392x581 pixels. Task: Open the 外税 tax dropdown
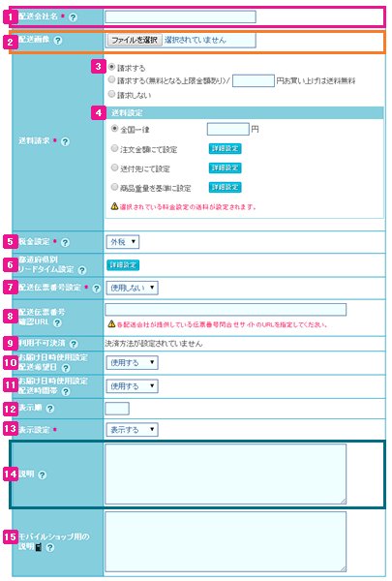point(123,242)
